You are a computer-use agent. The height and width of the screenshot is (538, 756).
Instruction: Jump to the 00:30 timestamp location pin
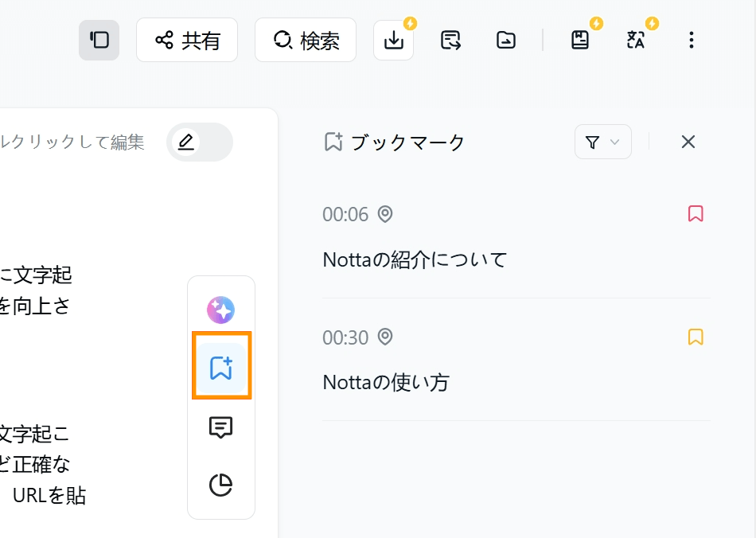point(384,337)
